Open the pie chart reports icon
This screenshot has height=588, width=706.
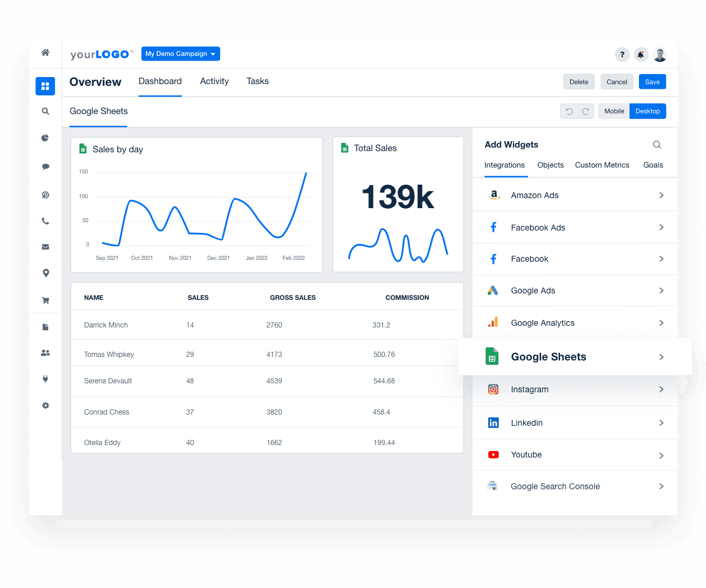[x=45, y=138]
